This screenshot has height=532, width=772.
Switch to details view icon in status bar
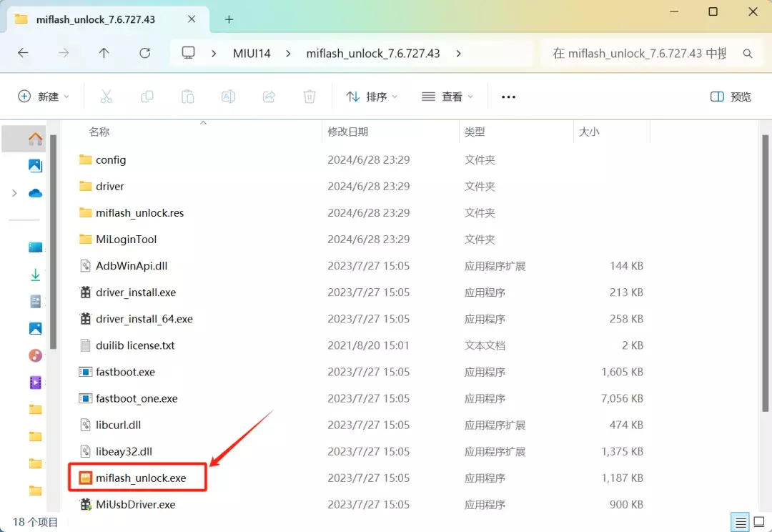(741, 522)
